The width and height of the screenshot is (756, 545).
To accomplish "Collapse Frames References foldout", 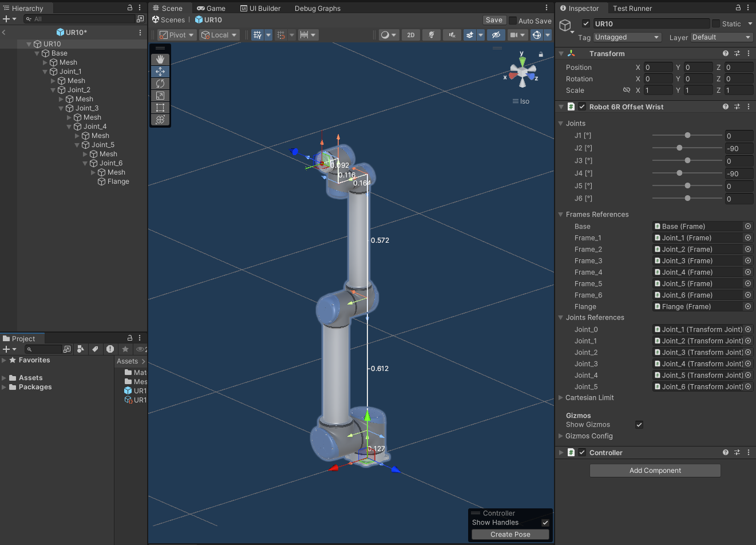I will pyautogui.click(x=560, y=215).
